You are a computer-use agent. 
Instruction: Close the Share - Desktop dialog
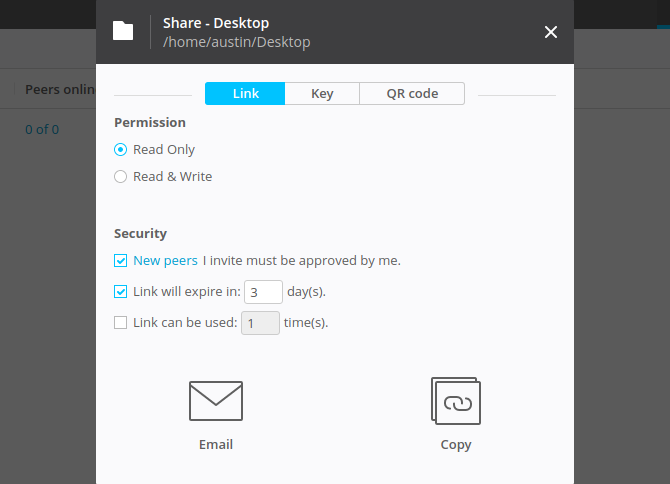click(551, 32)
